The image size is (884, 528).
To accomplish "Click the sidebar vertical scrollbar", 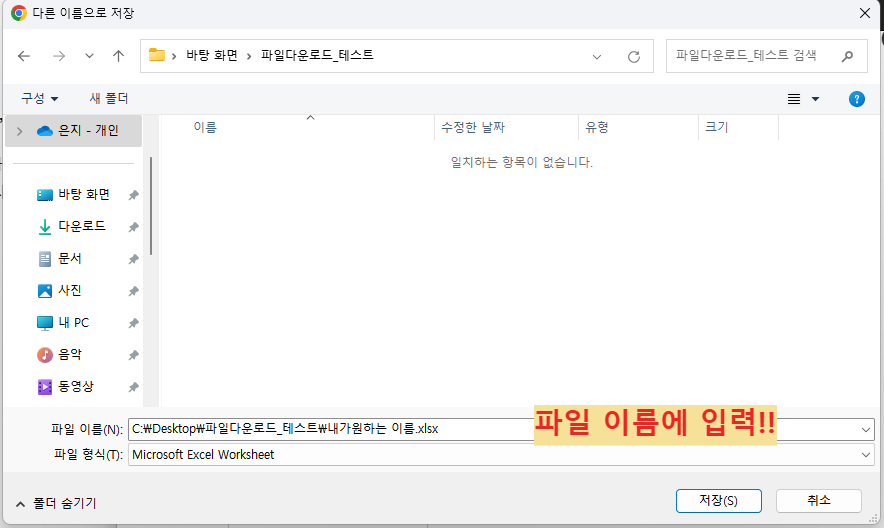I will pos(151,206).
